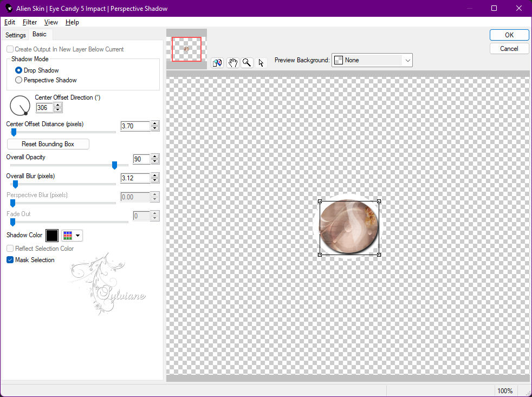Expand shadow color palette dropdown arrow
Image resolution: width=532 pixels, height=397 pixels.
click(x=77, y=235)
